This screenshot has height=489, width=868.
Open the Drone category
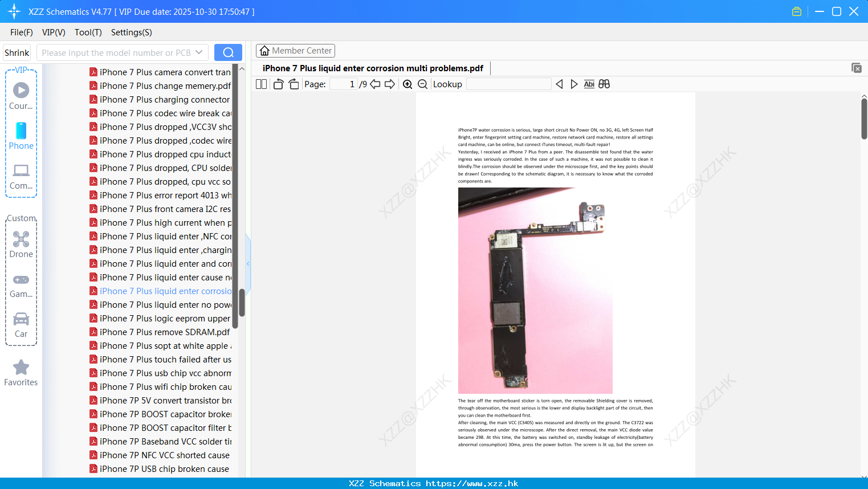(21, 244)
